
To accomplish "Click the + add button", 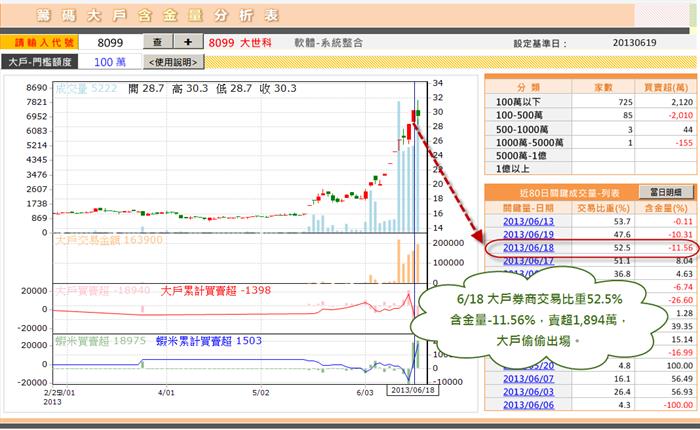I will [188, 42].
